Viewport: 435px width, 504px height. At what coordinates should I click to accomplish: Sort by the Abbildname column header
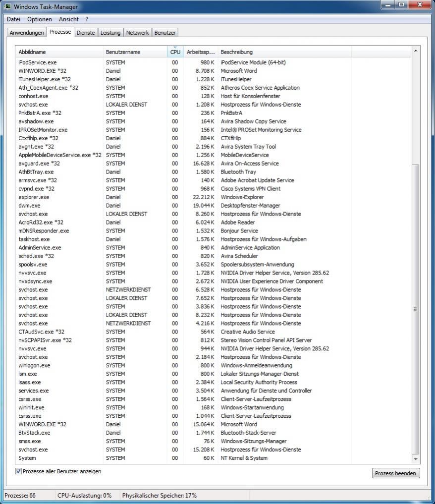pos(59,52)
